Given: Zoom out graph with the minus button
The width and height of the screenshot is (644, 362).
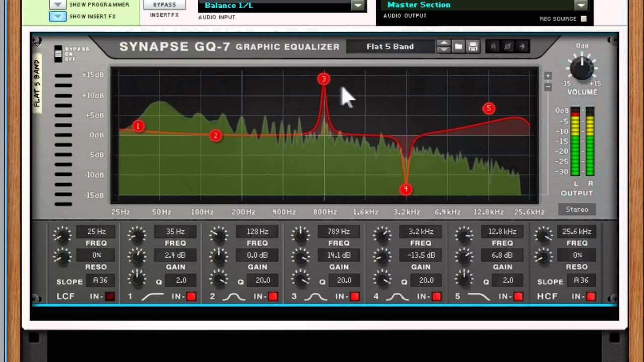Looking at the screenshot, I should pos(548,87).
